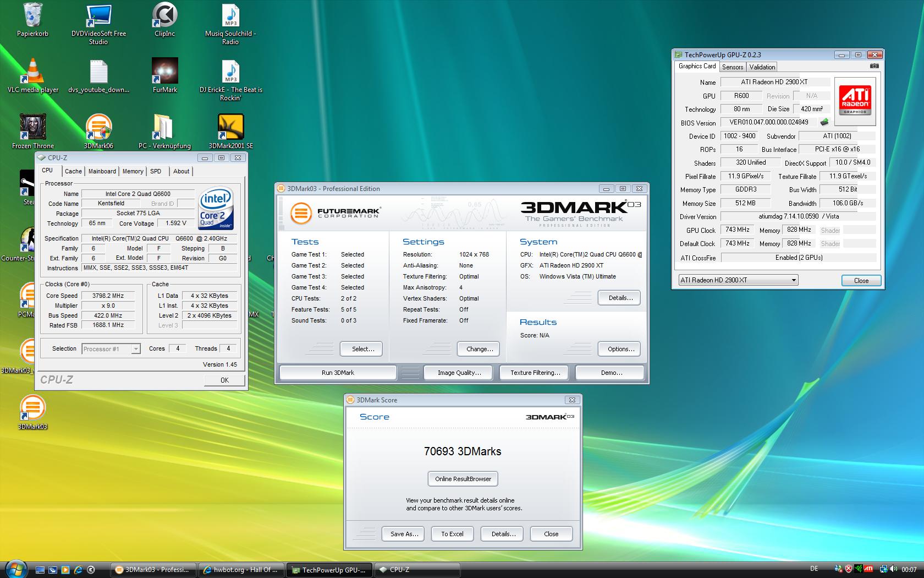The image size is (924, 578).
Task: Click Save As... in the score dialog
Action: tap(404, 534)
